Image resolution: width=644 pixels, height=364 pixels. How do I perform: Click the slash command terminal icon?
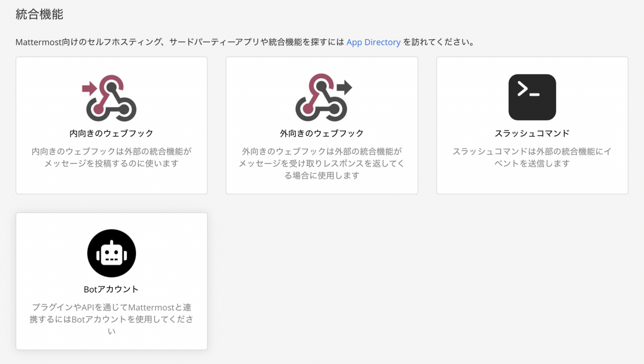[x=532, y=97]
